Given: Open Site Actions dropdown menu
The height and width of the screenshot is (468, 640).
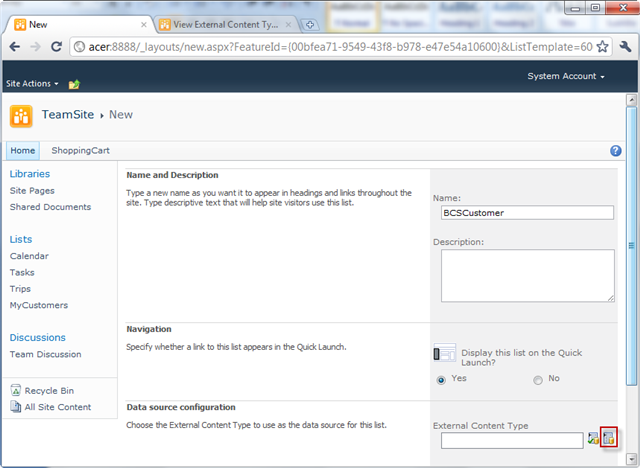Looking at the screenshot, I should point(32,84).
